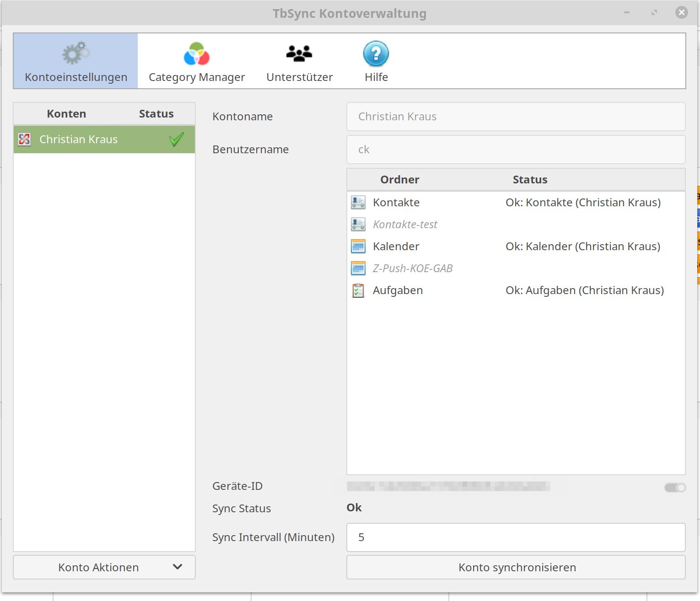Open the Konto Aktionen dropdown
The image size is (700, 601).
104,567
